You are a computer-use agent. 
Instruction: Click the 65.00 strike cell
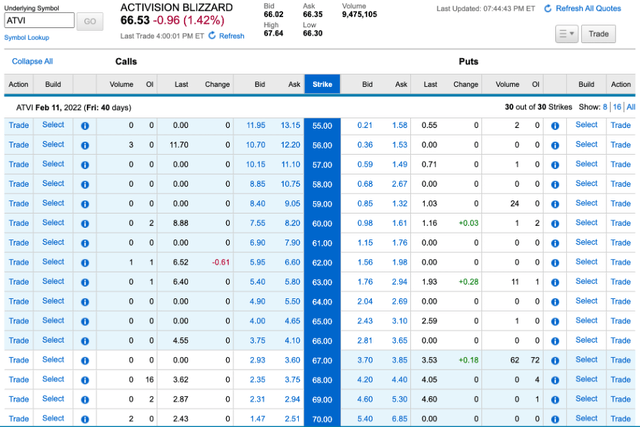[x=322, y=321]
